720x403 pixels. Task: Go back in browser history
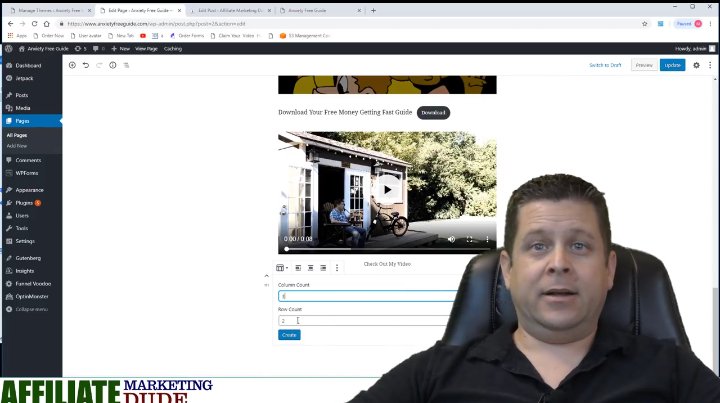pos(11,23)
